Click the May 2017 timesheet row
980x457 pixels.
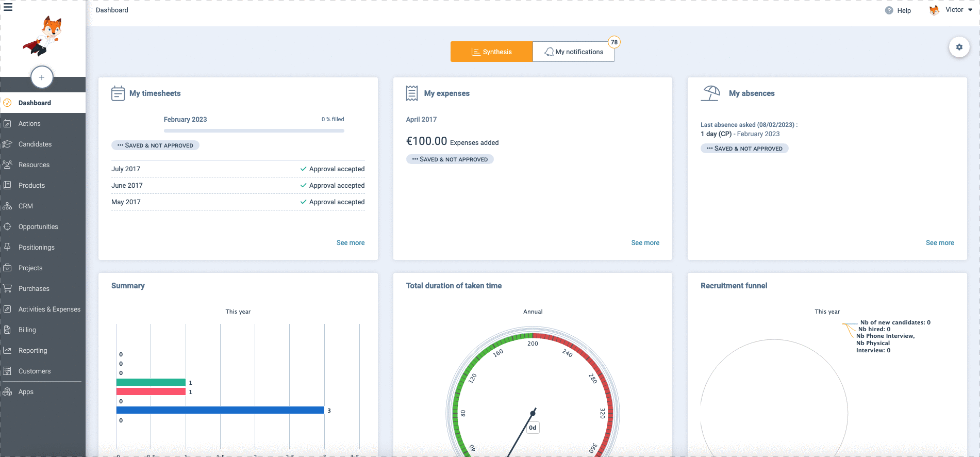coord(238,202)
